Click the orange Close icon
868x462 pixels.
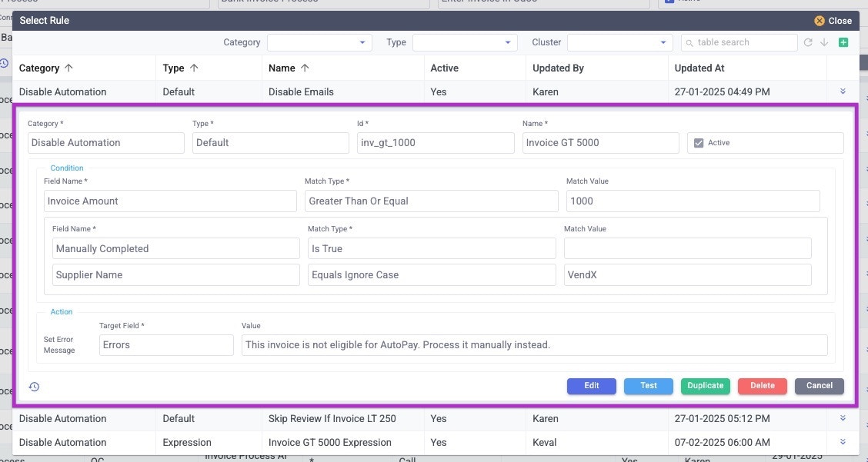[820, 21]
